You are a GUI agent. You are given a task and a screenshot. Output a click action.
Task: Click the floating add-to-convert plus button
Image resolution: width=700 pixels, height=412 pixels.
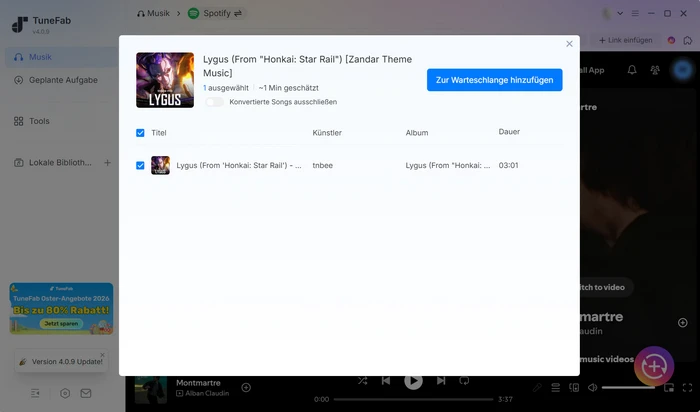coord(654,366)
